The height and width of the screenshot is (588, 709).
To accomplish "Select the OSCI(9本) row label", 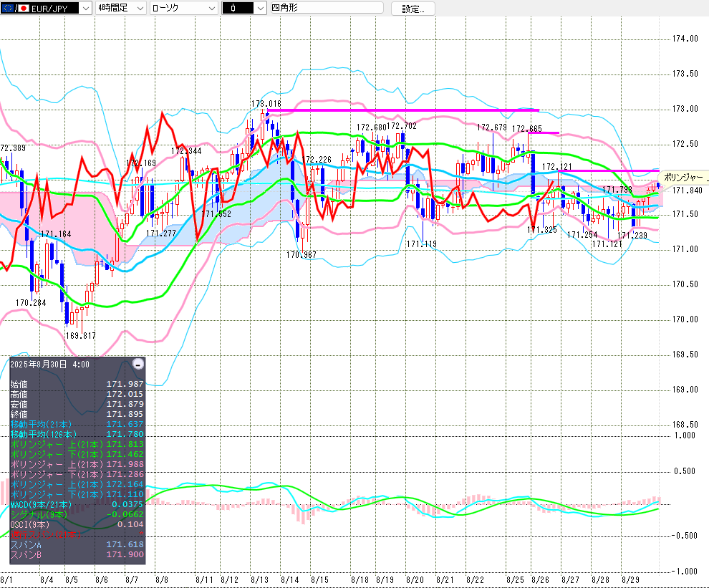I will click(30, 525).
